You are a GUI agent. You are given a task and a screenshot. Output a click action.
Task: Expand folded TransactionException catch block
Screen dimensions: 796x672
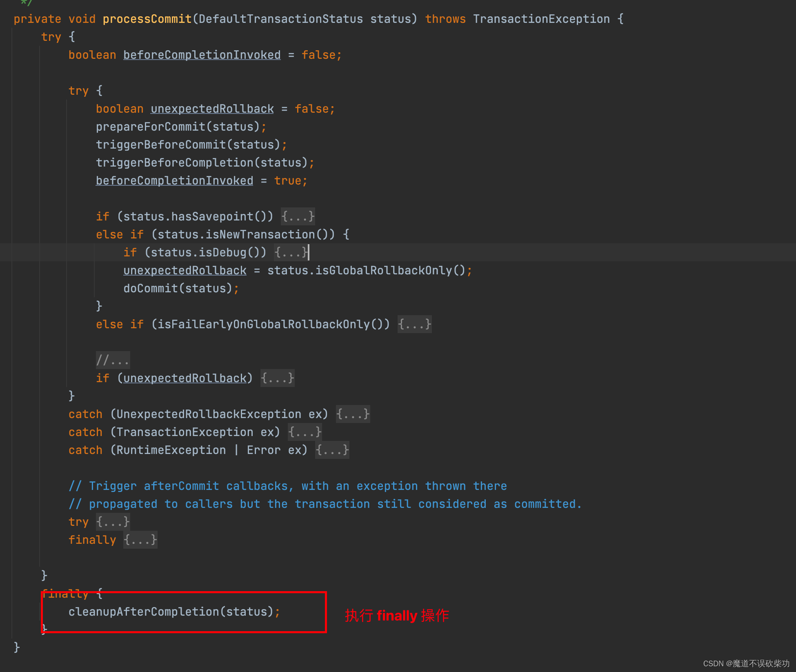(x=305, y=432)
